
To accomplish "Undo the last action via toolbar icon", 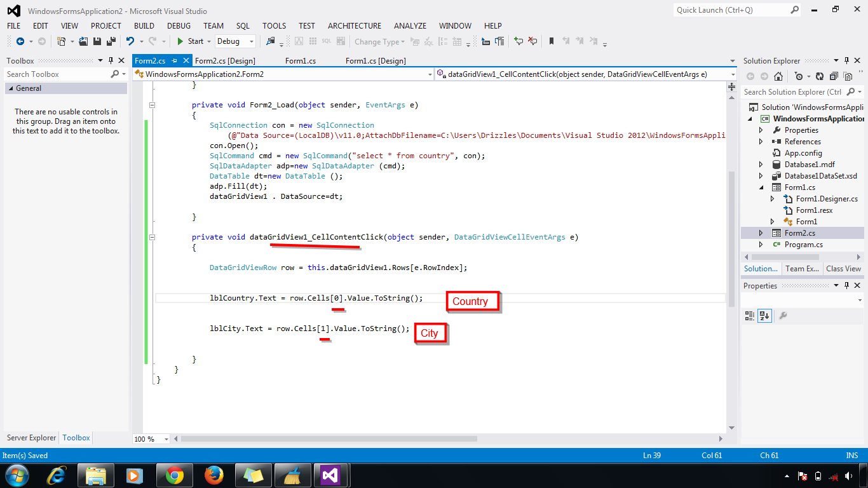I will [x=130, y=41].
